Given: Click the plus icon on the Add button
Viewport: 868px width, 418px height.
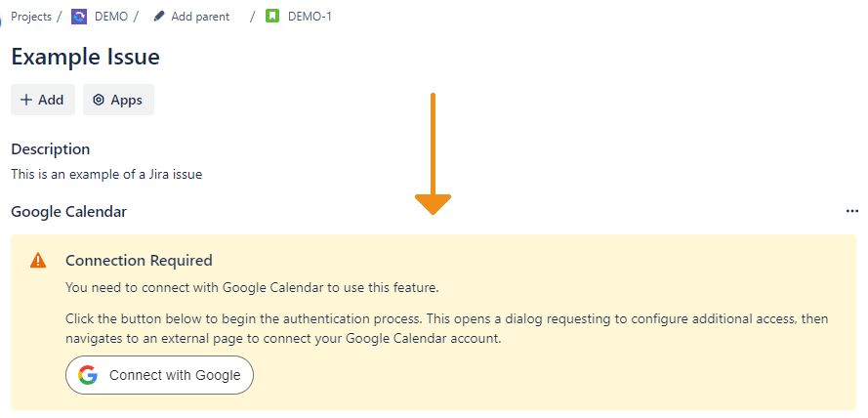Looking at the screenshot, I should pyautogui.click(x=26, y=100).
